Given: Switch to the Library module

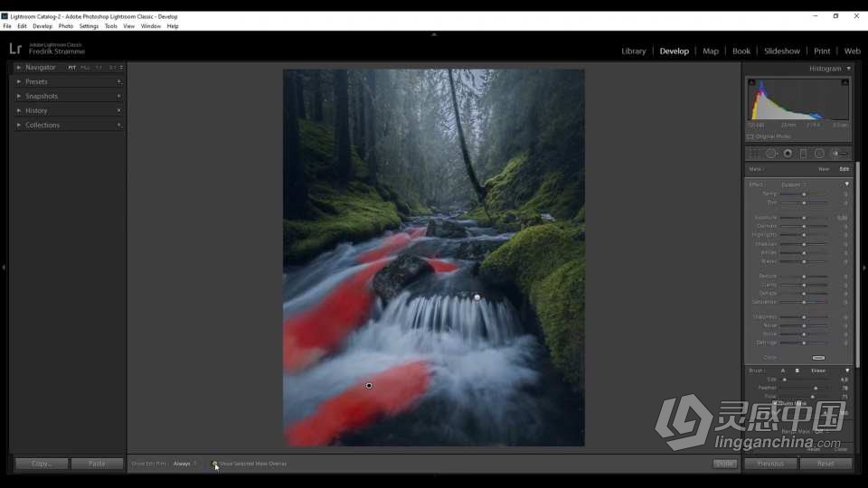Looking at the screenshot, I should pyautogui.click(x=634, y=51).
